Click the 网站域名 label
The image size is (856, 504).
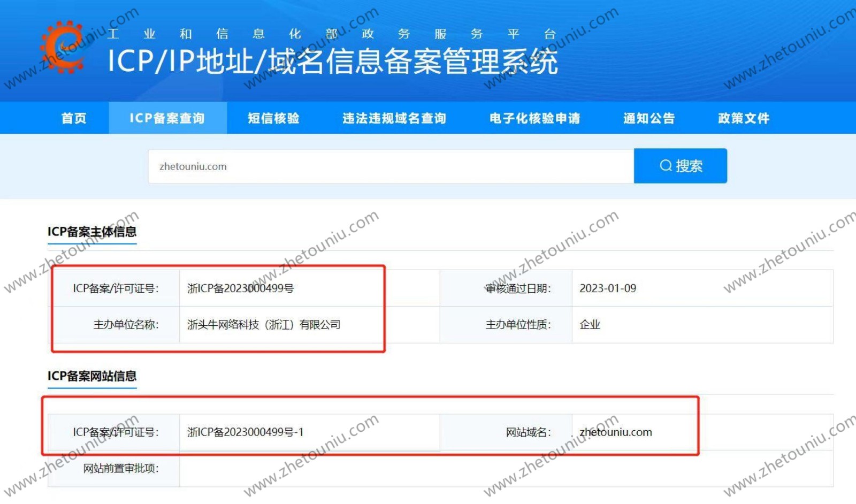pyautogui.click(x=529, y=432)
